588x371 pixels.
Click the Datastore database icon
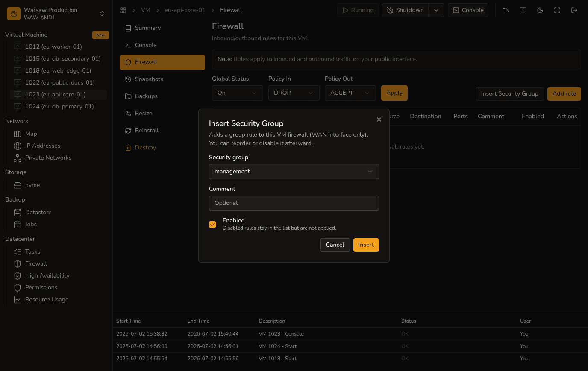tap(18, 212)
